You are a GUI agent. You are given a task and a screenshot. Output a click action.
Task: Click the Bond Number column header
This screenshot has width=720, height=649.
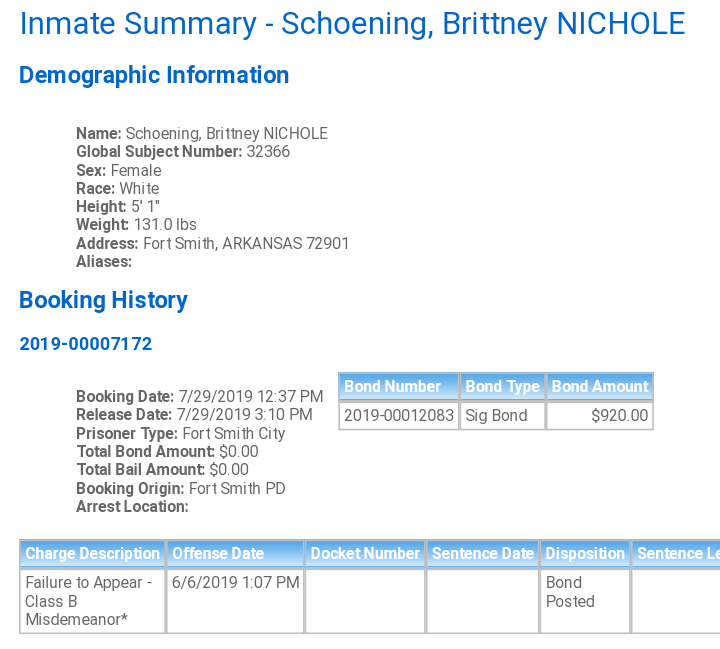(x=399, y=386)
